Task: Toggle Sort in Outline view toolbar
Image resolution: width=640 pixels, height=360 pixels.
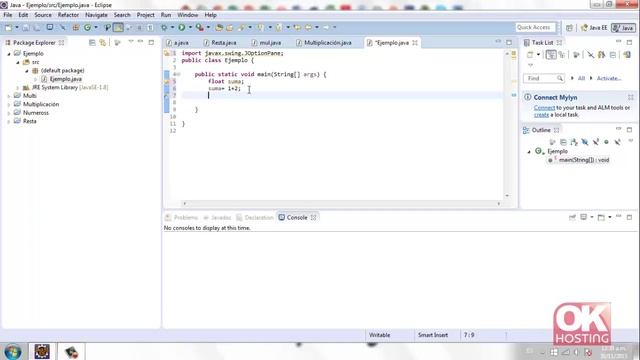Action: [574, 142]
